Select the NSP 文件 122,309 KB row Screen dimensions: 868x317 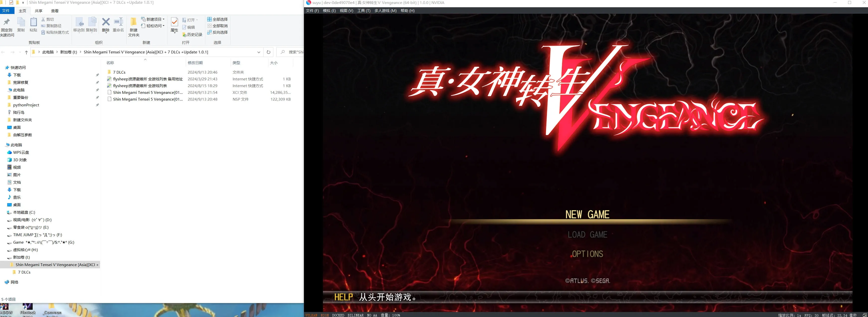coord(199,99)
